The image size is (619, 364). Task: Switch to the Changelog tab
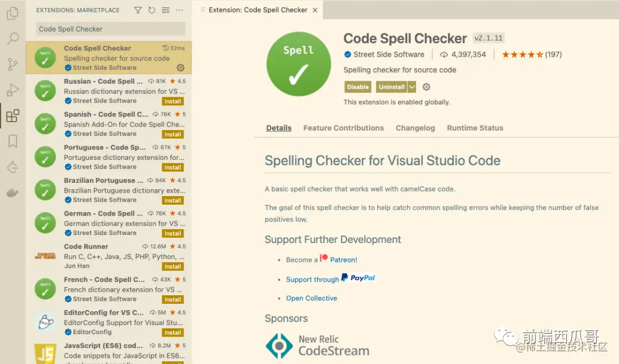416,128
